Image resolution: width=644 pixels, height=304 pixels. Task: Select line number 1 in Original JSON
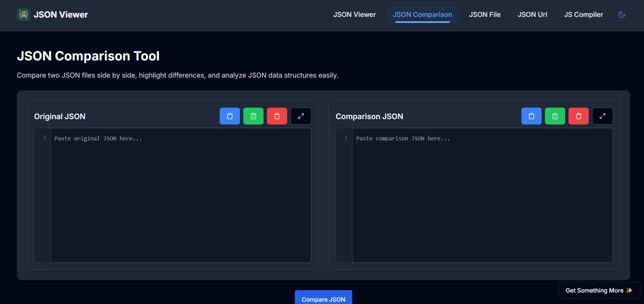[44, 138]
